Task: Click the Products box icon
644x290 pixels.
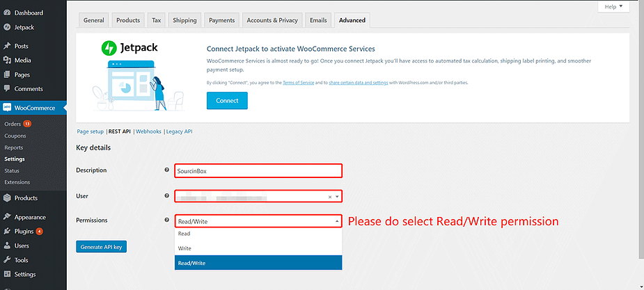Action: (x=6, y=198)
